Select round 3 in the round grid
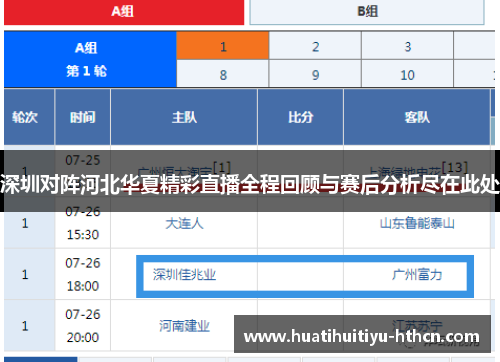This screenshot has height=362, width=500. click(407, 46)
